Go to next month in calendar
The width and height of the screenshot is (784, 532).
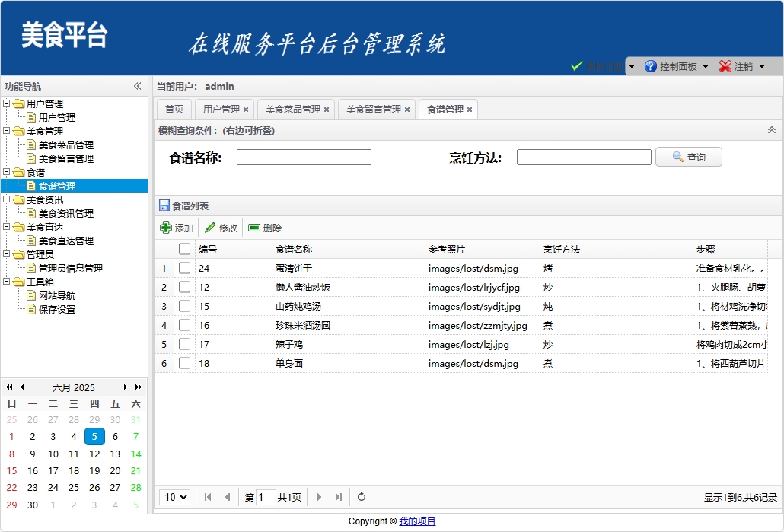(x=126, y=387)
